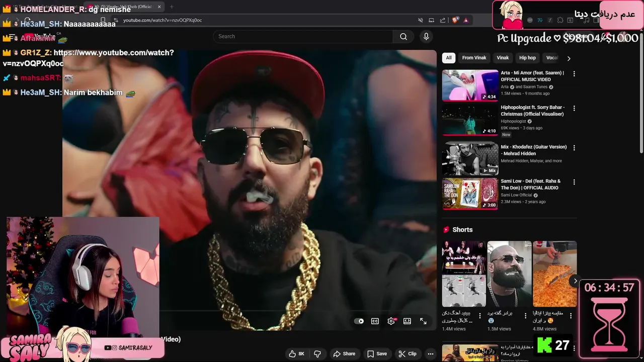Screen dimensions: 644x362
Task: Select the Vocal filter chip
Action: coord(552,58)
